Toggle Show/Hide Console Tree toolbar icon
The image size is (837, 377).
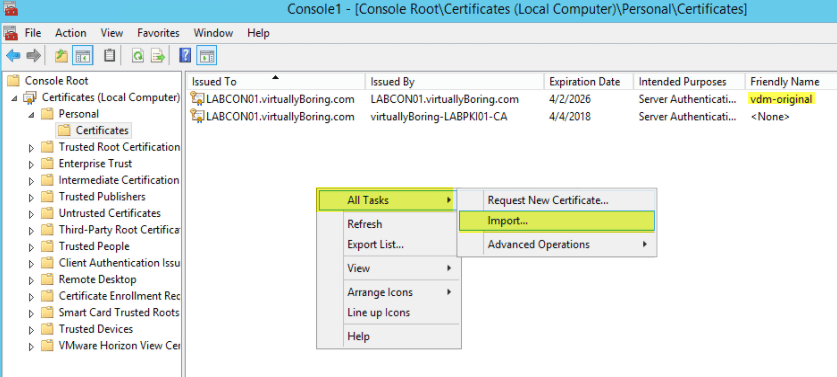[83, 55]
